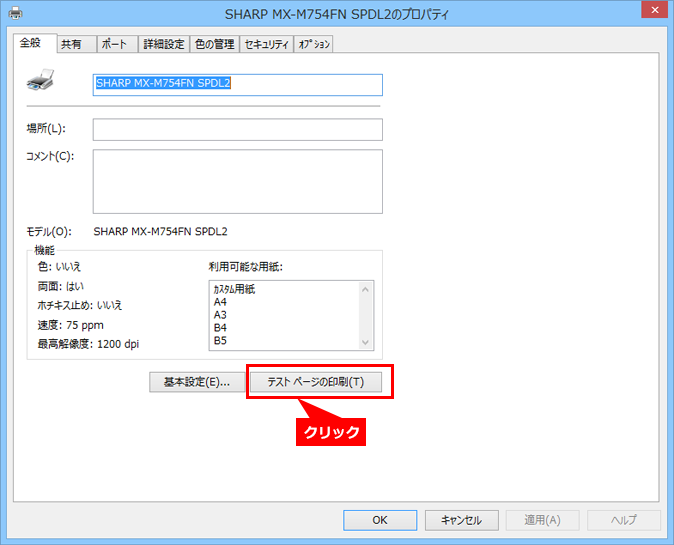Click the title bar printer icon

[15, 14]
